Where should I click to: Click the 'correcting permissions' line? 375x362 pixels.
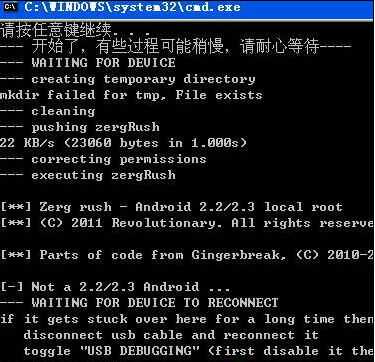tap(103, 159)
